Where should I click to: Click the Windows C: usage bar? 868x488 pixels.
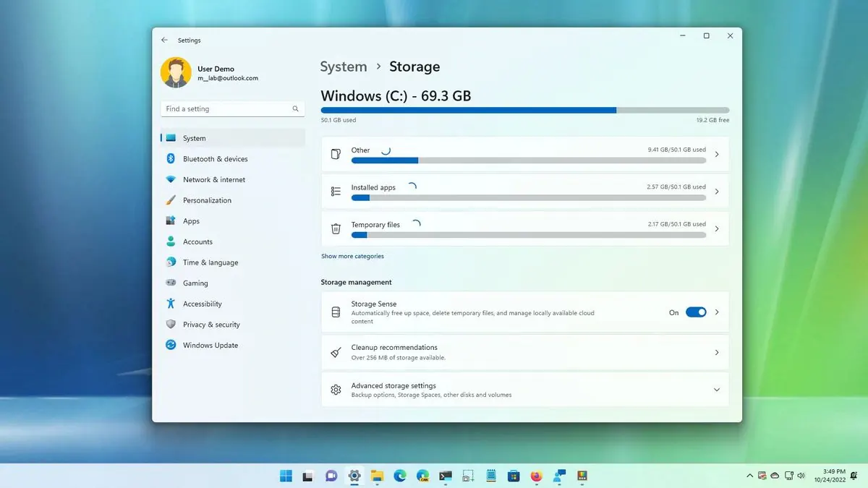524,110
